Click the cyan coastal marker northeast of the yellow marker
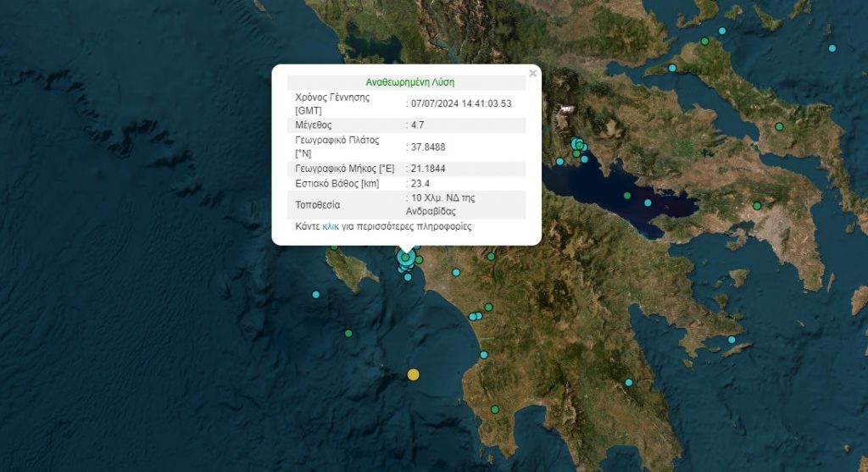Screen dimensions: 868x472 484,355
